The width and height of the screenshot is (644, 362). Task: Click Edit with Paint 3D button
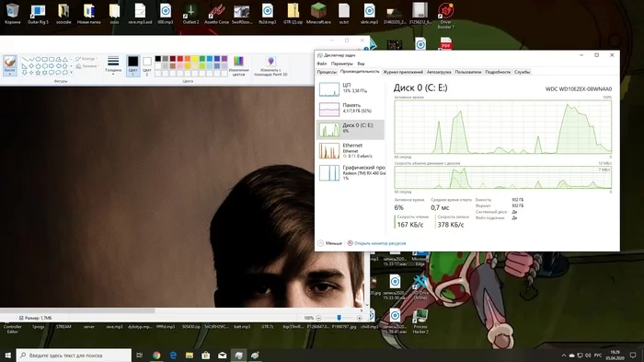point(270,65)
